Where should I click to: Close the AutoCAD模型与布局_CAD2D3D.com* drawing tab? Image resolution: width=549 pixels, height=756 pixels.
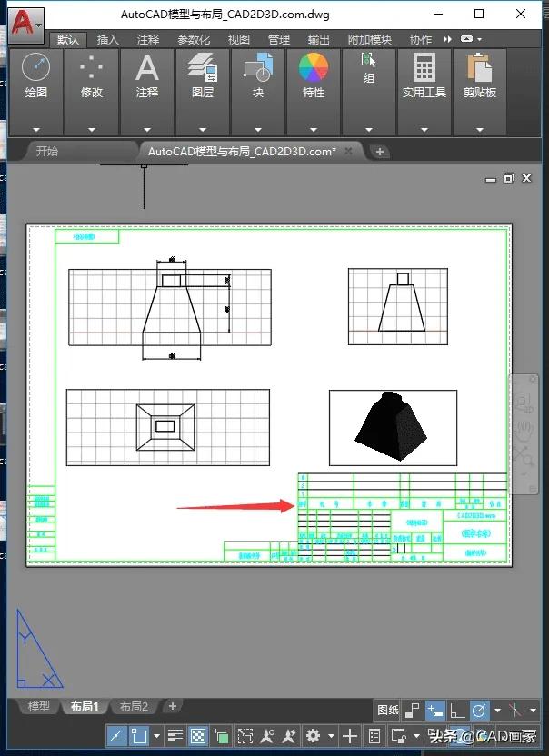coord(348,152)
